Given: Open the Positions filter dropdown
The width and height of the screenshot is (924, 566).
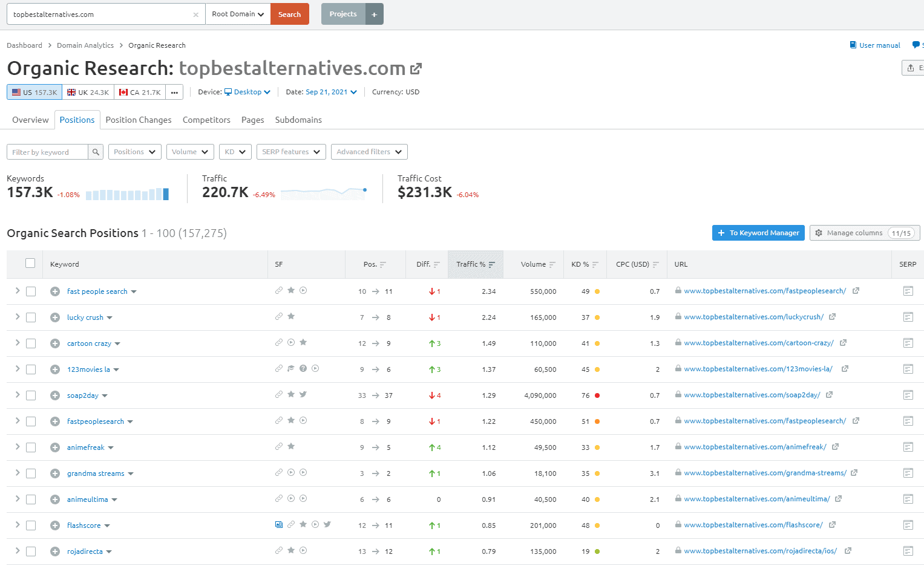Looking at the screenshot, I should [x=135, y=152].
